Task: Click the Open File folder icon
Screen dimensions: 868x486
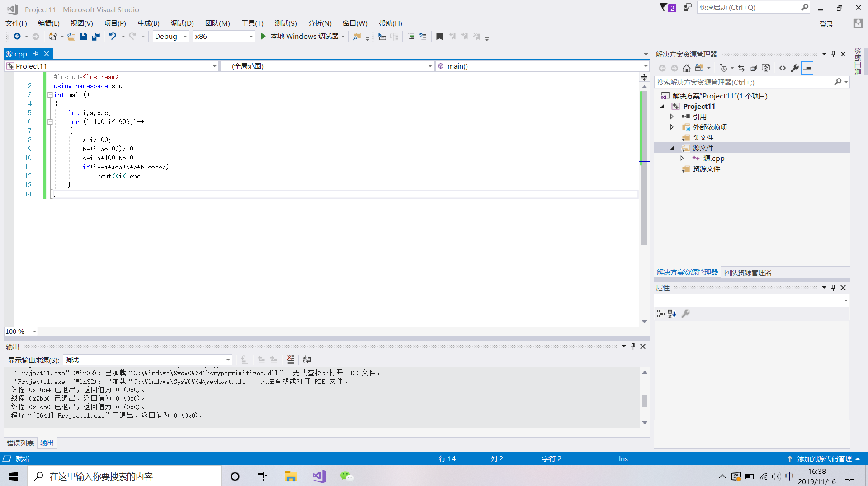Action: pos(71,37)
